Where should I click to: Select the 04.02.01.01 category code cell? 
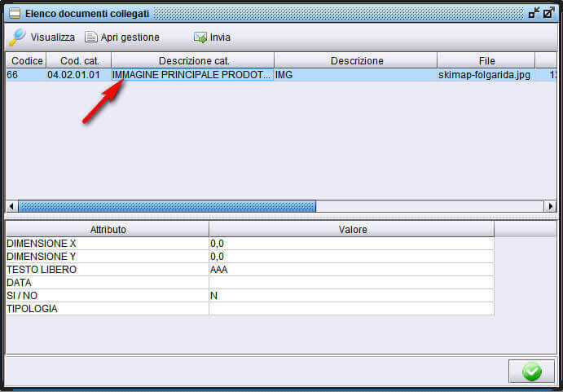pos(79,75)
